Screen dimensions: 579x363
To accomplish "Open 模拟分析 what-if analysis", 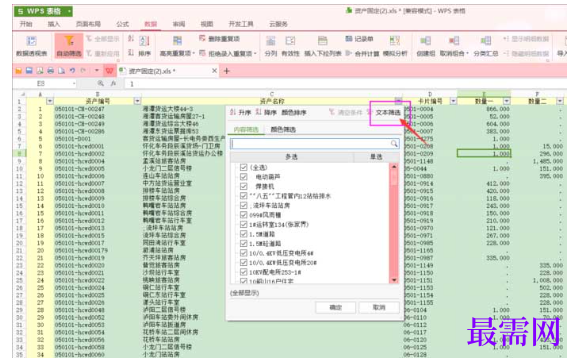I will [395, 46].
